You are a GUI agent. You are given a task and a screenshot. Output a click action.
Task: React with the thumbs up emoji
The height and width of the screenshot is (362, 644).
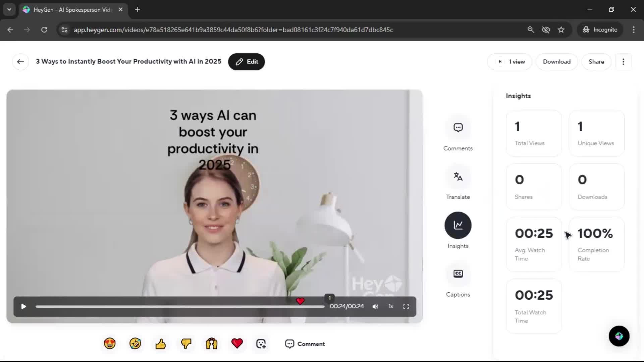(x=161, y=344)
